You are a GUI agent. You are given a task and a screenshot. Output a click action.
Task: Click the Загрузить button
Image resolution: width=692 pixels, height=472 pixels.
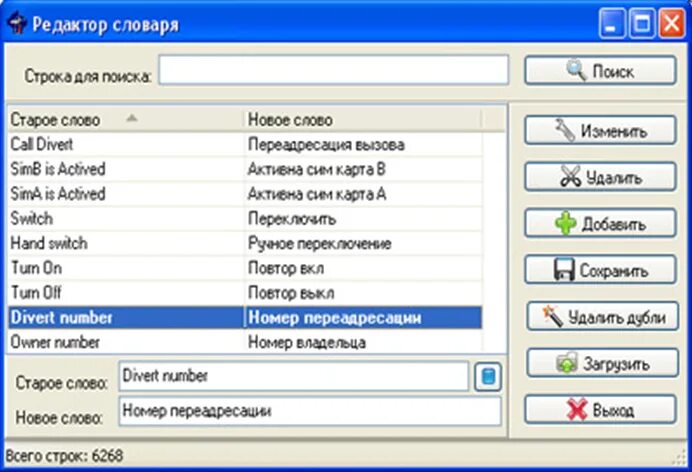click(602, 363)
